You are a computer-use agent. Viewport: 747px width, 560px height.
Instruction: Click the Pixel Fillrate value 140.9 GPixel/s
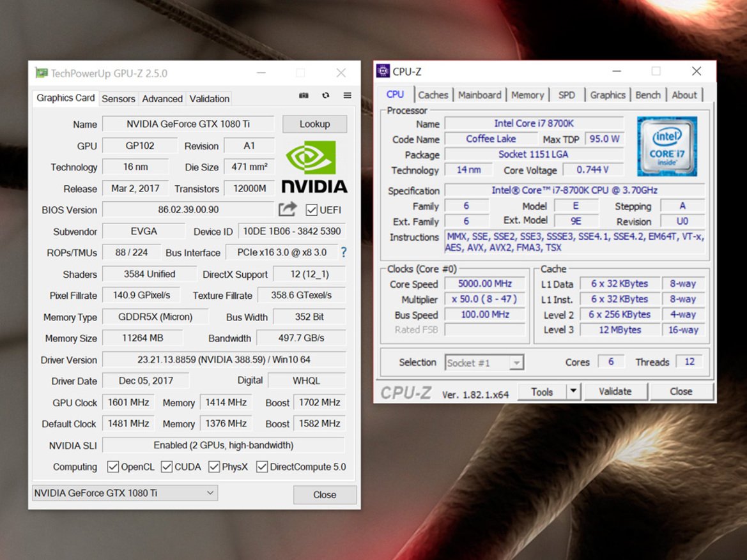141,295
